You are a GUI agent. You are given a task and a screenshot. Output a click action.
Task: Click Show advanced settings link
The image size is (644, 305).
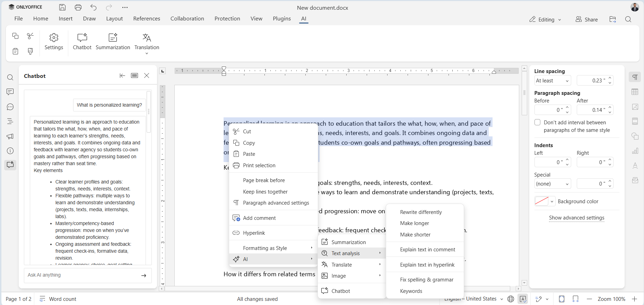point(577,218)
